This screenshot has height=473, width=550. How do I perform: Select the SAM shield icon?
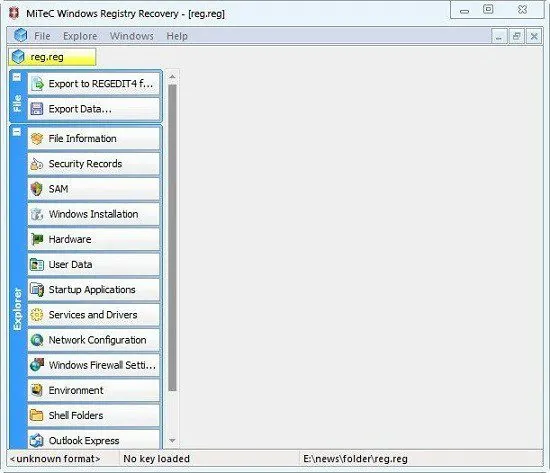click(x=36, y=189)
